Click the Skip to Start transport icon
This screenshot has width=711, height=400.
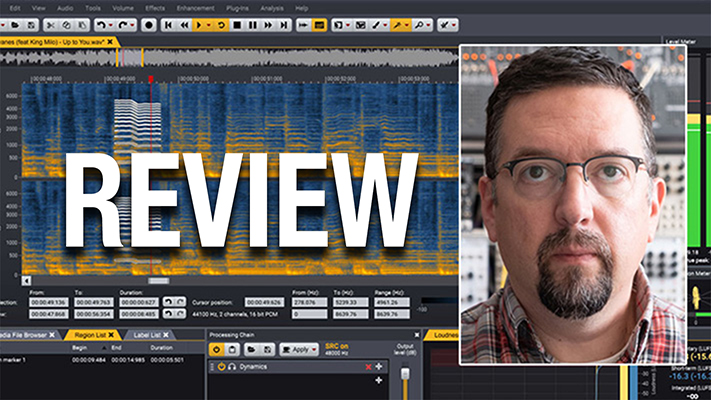click(x=169, y=24)
